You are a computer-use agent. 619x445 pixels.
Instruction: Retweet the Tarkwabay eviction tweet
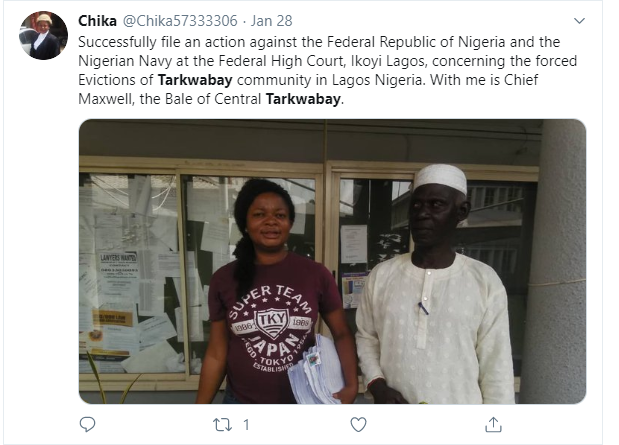pyautogui.click(x=224, y=424)
